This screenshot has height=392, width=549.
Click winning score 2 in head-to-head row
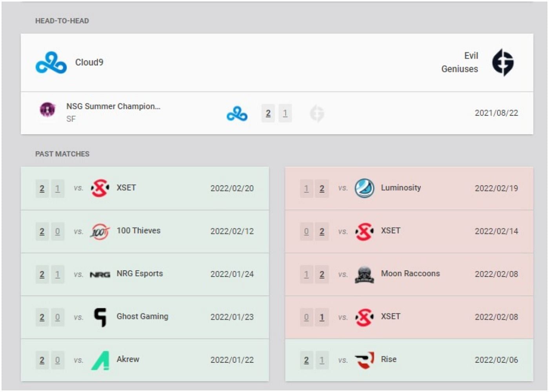click(x=268, y=114)
